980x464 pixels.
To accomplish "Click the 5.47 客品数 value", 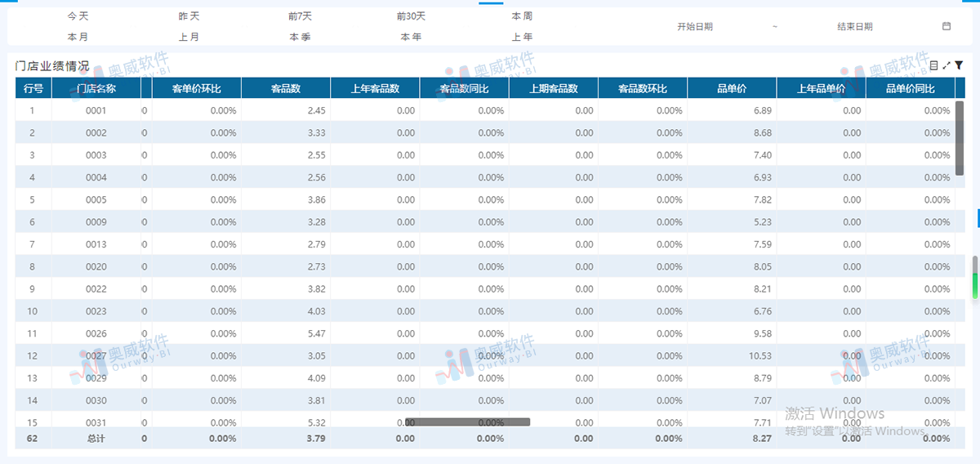I will [x=317, y=333].
